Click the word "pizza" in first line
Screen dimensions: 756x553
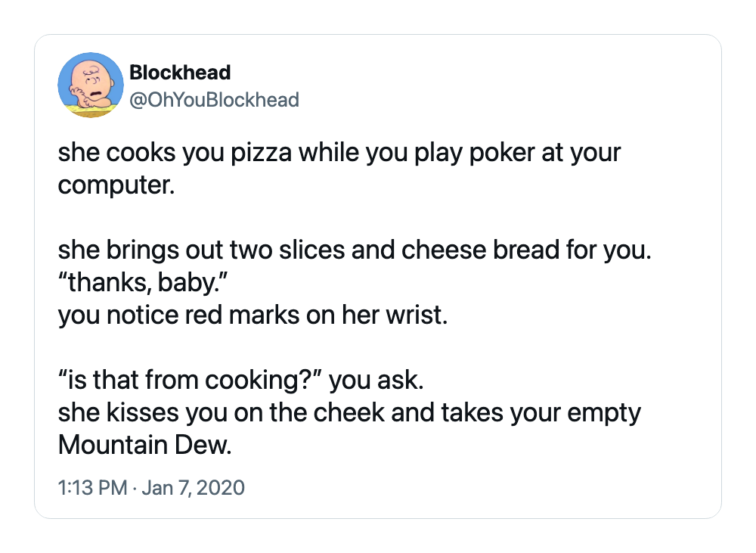262,153
